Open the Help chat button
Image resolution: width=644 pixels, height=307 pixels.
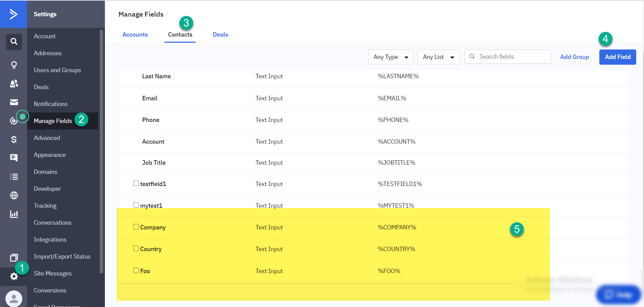618,294
